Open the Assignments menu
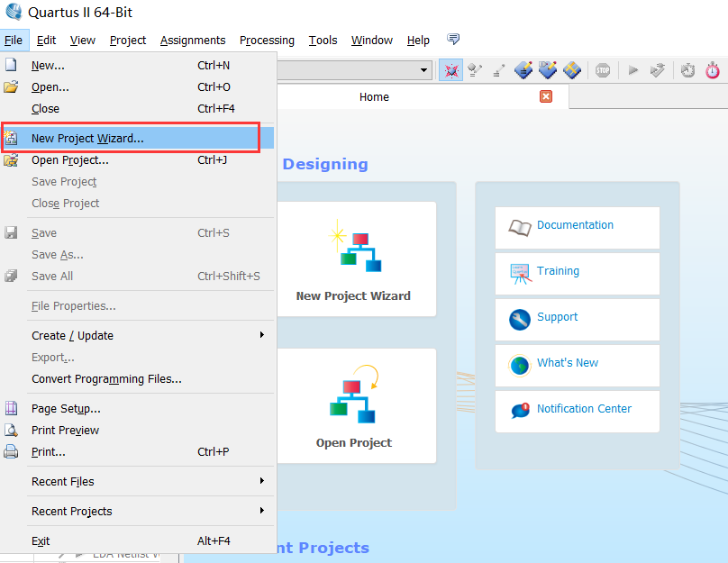 (x=193, y=41)
